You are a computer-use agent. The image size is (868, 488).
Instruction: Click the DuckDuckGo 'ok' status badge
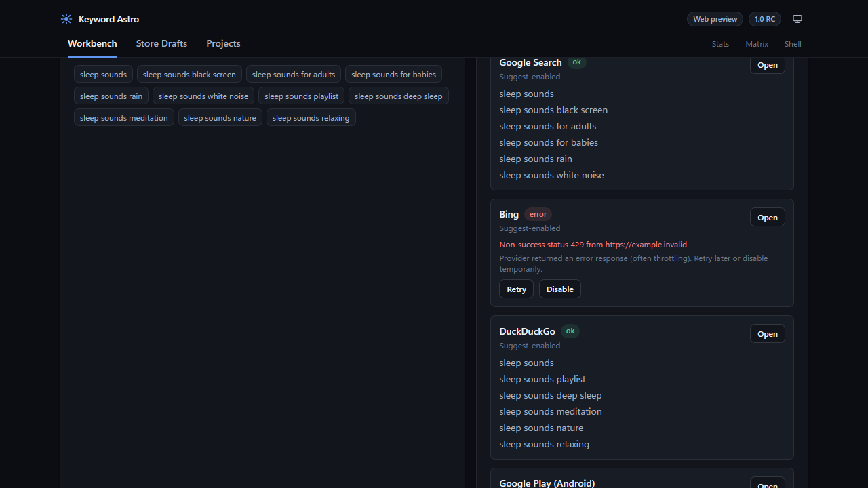tap(570, 331)
